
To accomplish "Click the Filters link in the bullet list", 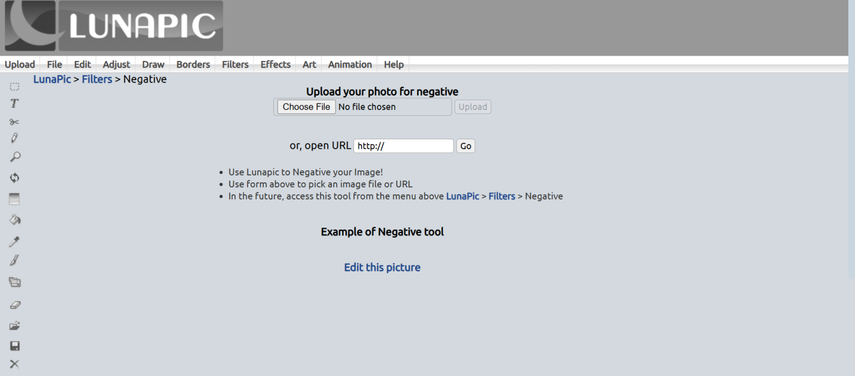I will (502, 196).
